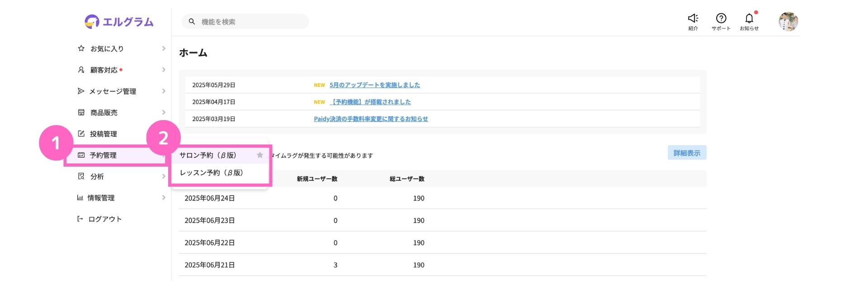Click the 新規ユーザー数 column header

click(x=317, y=179)
